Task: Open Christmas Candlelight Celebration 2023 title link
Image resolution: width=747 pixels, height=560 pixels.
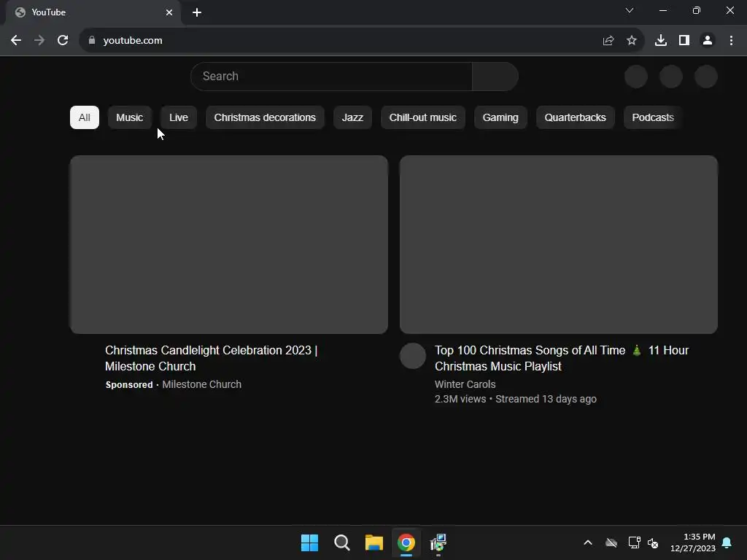Action: pyautogui.click(x=211, y=358)
